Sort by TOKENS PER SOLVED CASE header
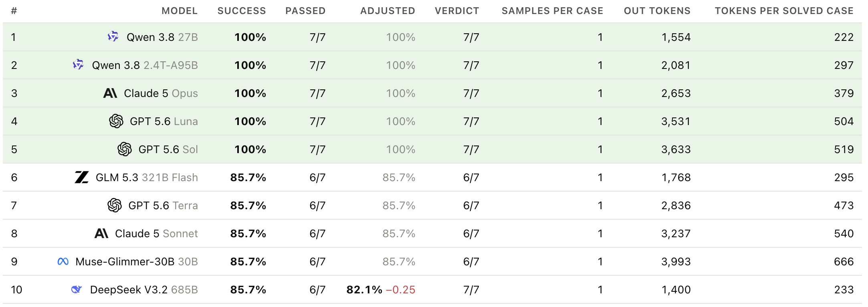 click(x=784, y=11)
